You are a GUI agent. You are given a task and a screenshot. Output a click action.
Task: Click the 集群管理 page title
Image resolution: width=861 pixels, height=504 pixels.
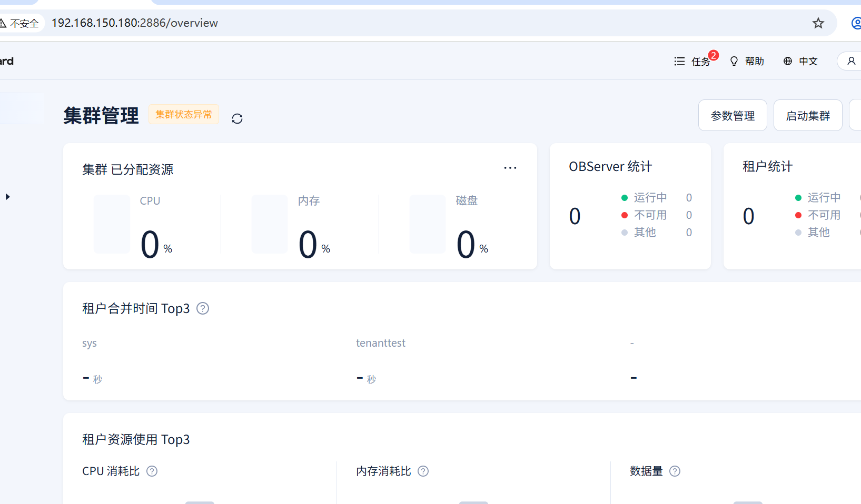pyautogui.click(x=101, y=115)
